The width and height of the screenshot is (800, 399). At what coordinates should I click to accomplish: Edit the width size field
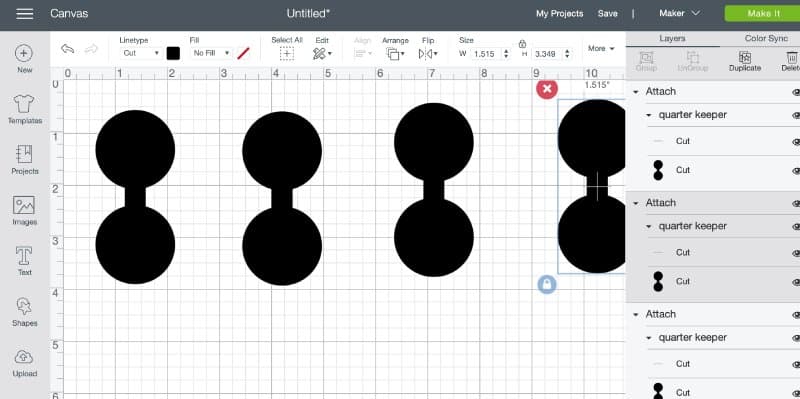485,54
